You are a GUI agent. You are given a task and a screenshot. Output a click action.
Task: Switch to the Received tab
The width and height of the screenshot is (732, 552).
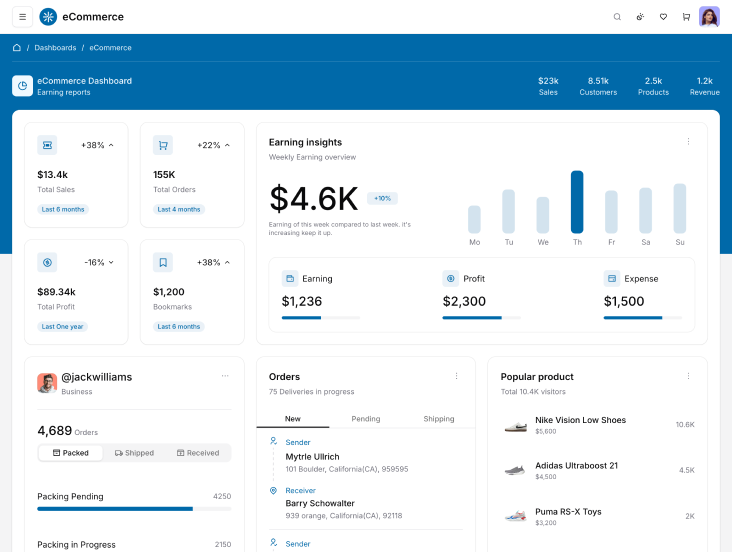tap(198, 453)
